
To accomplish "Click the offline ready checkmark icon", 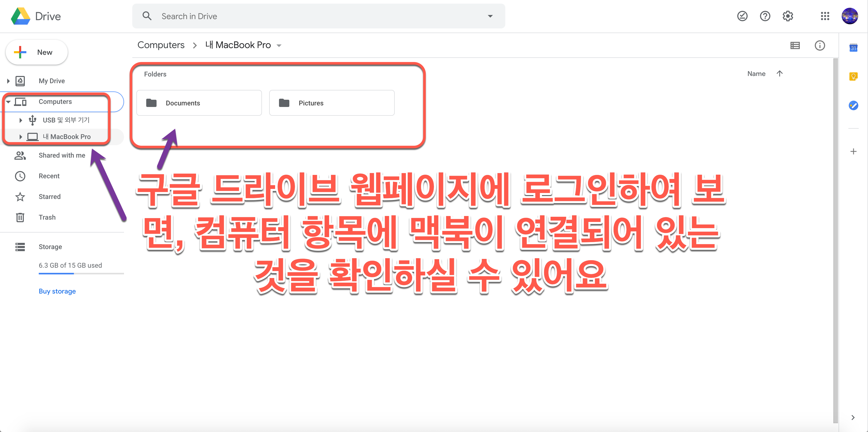I will click(x=742, y=16).
